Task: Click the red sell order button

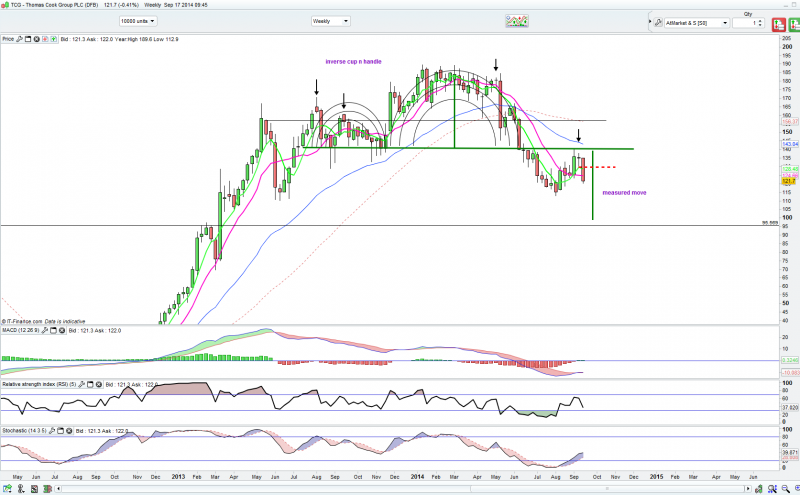Action: coord(781,21)
